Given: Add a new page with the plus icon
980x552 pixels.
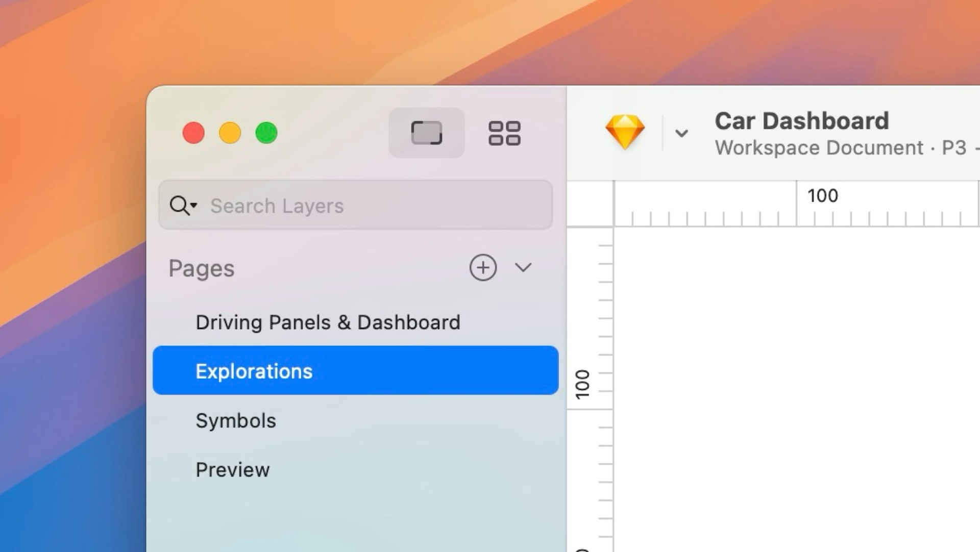Looking at the screenshot, I should [x=483, y=267].
